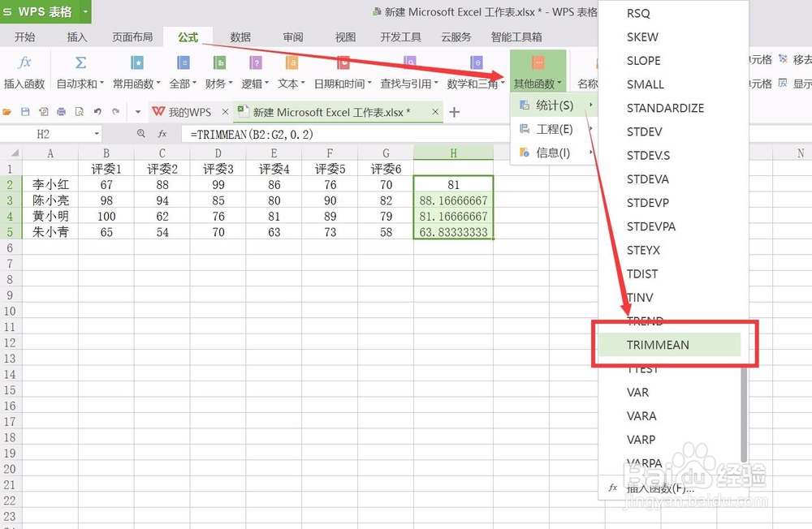812x529 pixels.
Task: Switch to the 审阅 ribbon tab
Action: point(293,37)
